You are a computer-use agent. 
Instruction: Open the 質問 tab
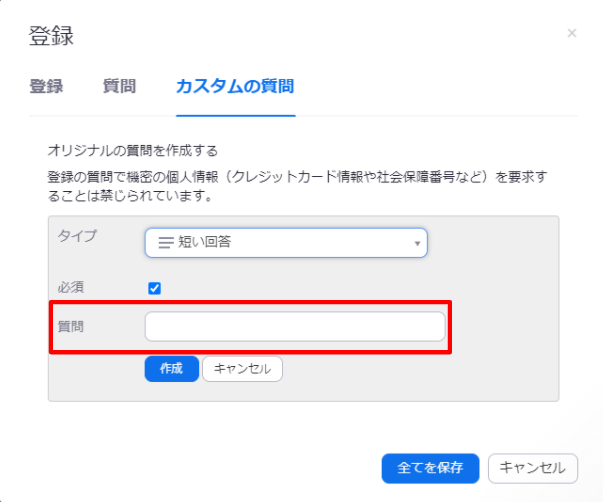click(x=119, y=86)
